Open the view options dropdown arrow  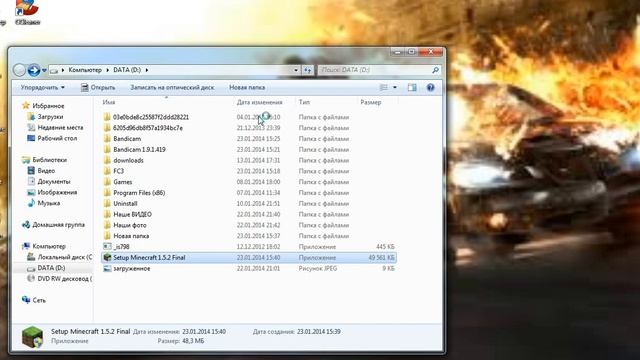click(395, 87)
